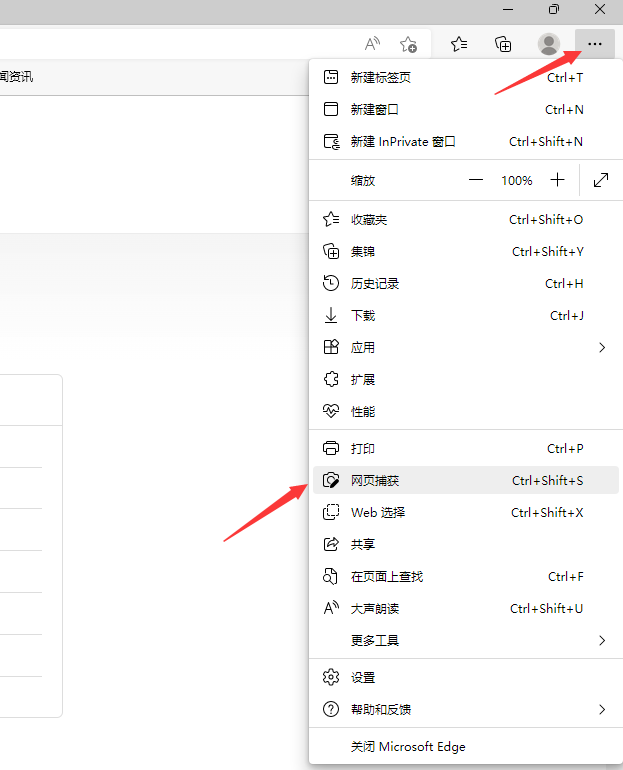Click the zoom out minus button

point(476,181)
